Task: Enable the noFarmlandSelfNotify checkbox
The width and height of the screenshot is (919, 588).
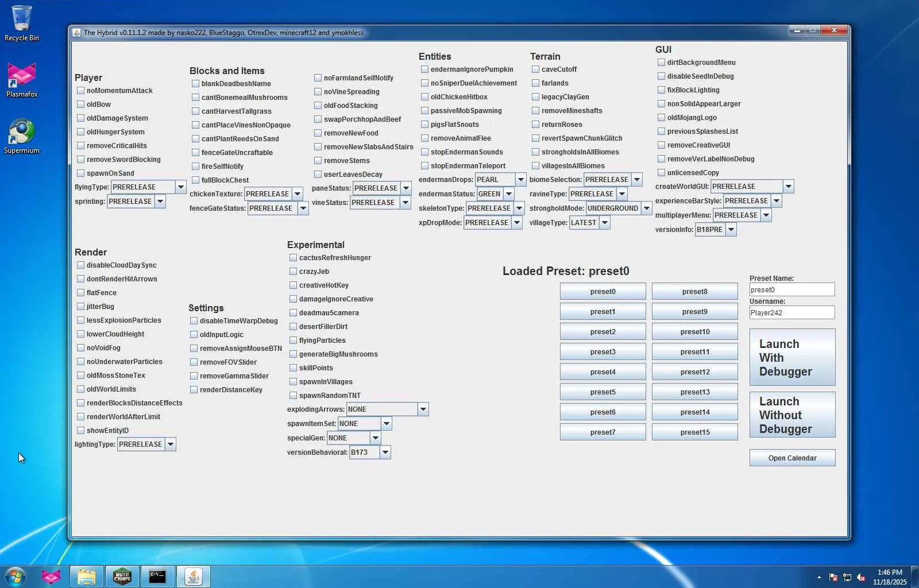Action: click(x=318, y=78)
